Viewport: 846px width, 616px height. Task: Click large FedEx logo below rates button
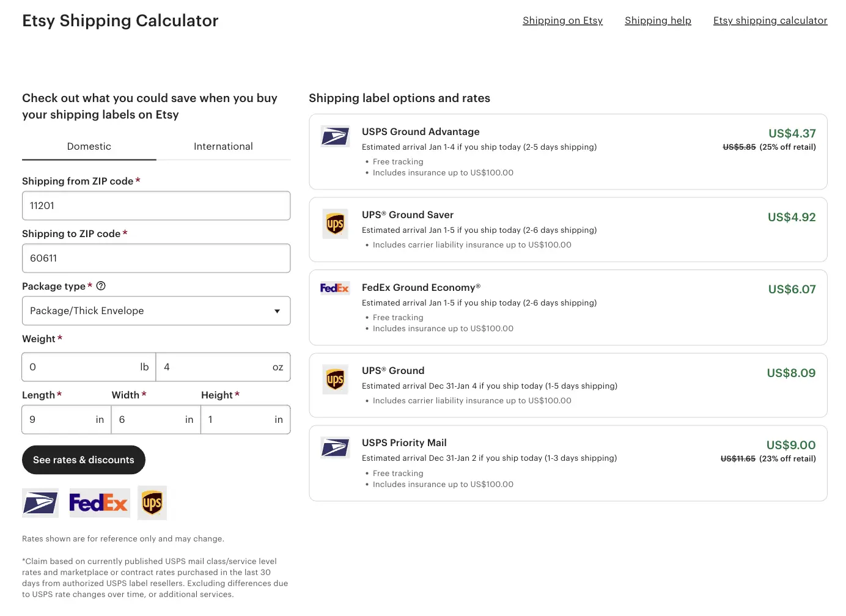point(99,503)
